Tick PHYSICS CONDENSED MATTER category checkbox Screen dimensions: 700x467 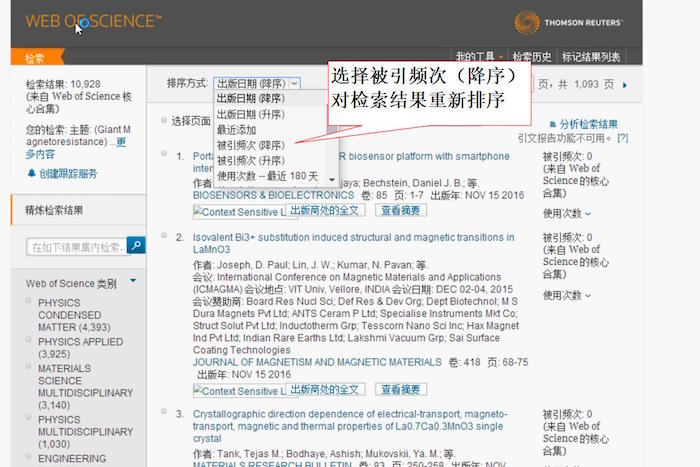click(29, 300)
